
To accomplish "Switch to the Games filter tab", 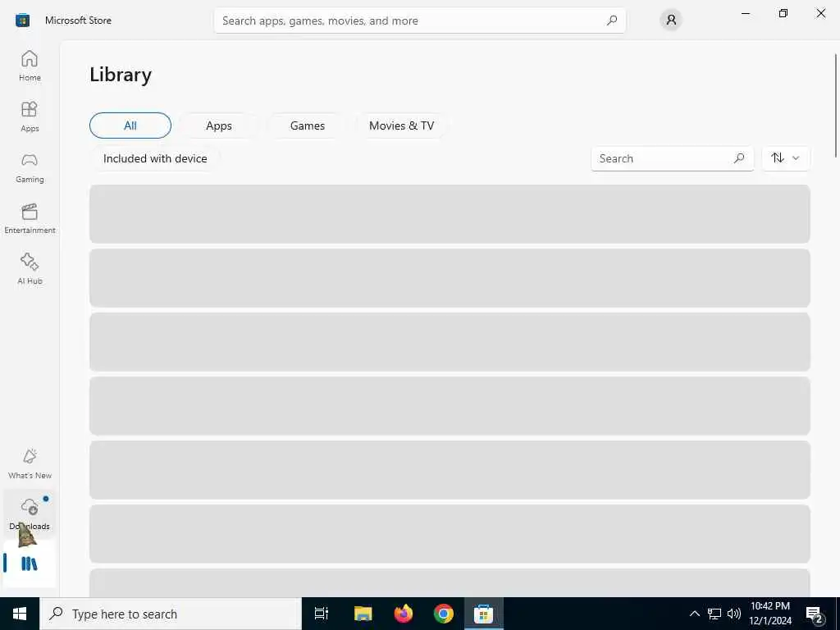I will 307,126.
